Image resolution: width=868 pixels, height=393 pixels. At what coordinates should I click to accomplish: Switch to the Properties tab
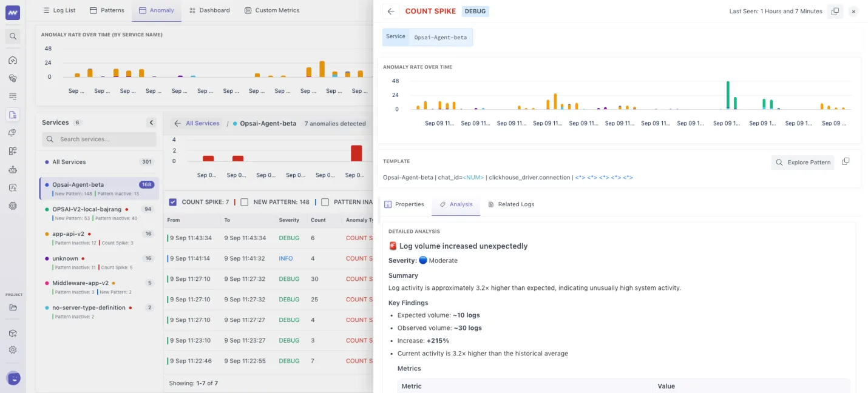(404, 204)
